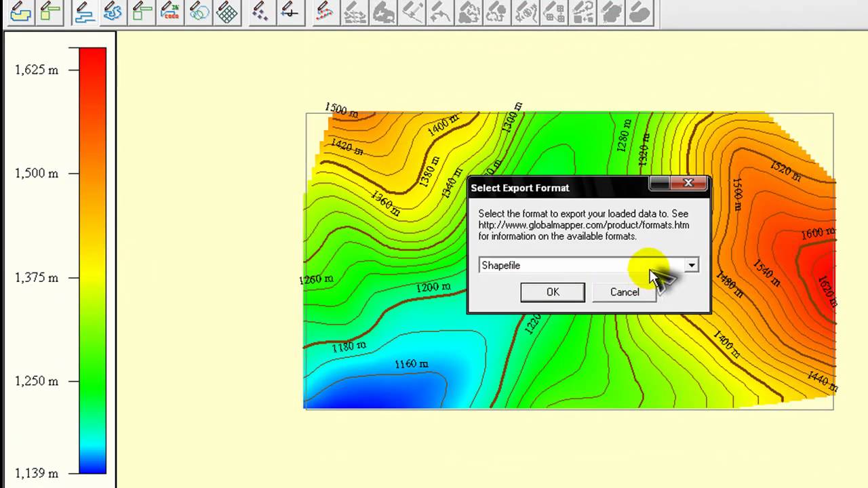Click the 1,500 m legend label
868x488 pixels.
pyautogui.click(x=37, y=174)
